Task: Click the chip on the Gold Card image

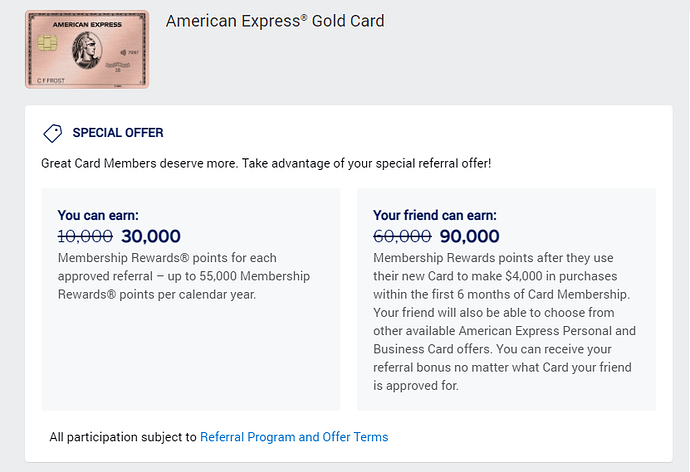Action: click(47, 43)
